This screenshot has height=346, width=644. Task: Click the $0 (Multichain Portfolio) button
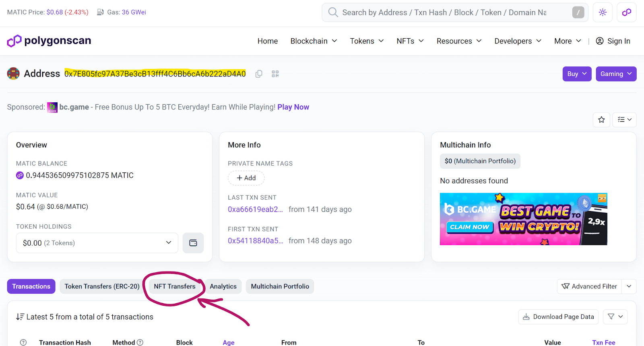pos(480,161)
